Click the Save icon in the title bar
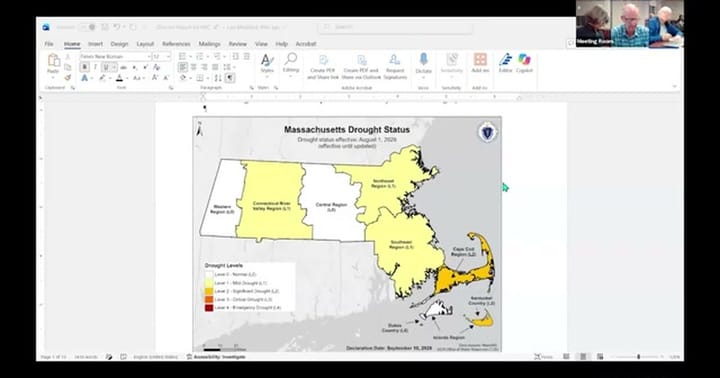 (x=105, y=27)
